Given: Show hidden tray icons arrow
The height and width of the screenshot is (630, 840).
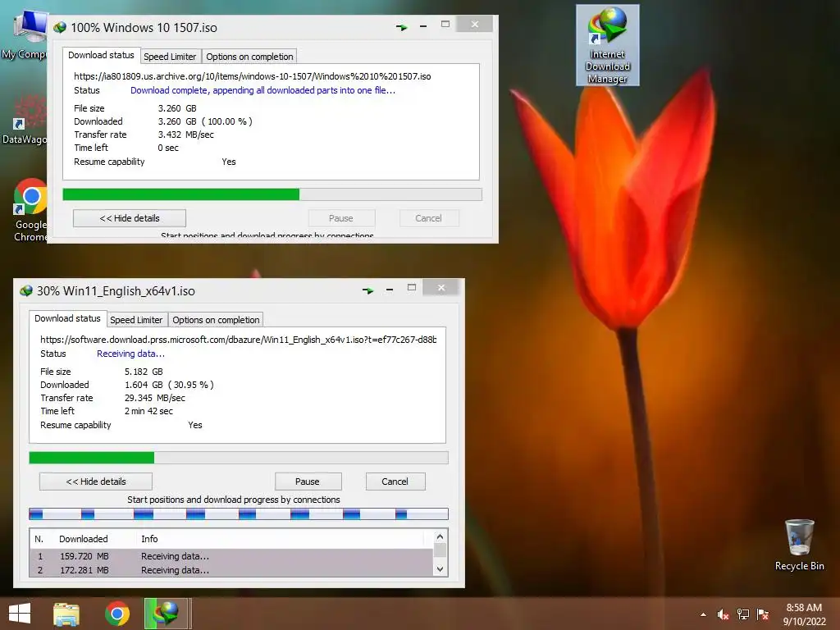Looking at the screenshot, I should coord(703,615).
